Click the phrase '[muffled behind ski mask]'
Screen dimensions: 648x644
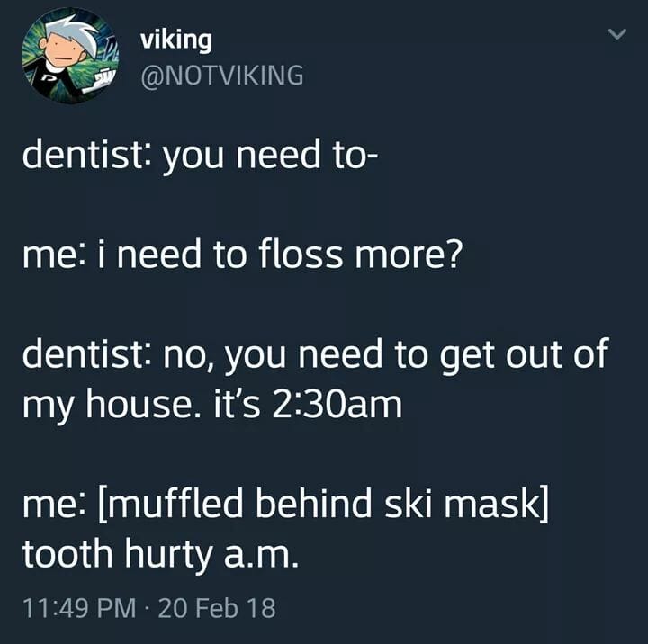(324, 504)
